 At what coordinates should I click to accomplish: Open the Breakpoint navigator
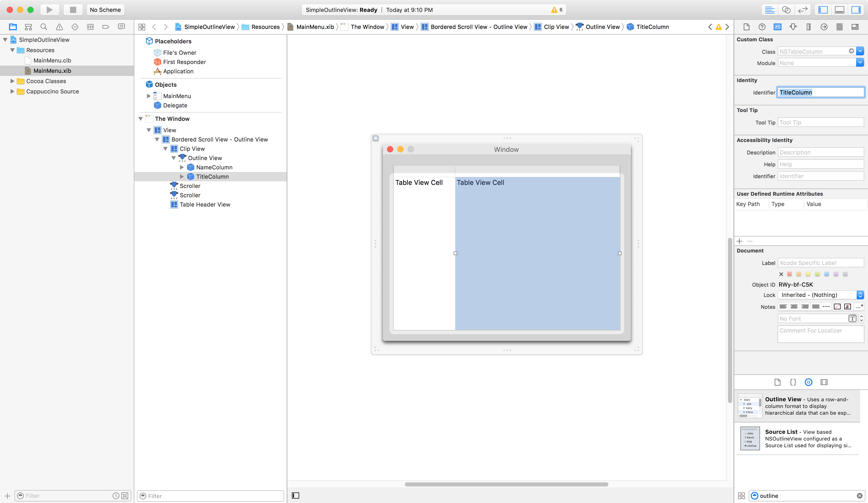click(106, 27)
